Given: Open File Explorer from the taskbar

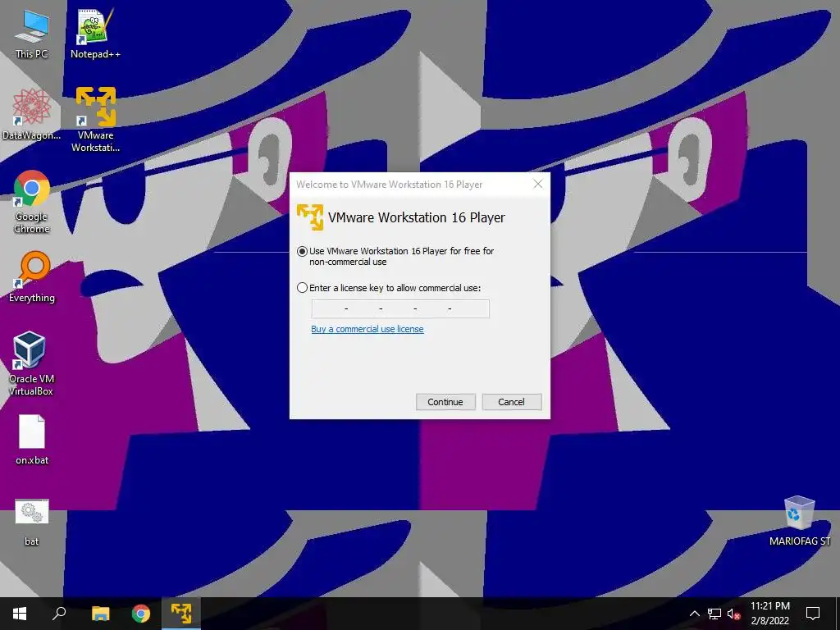Looking at the screenshot, I should pos(100,614).
